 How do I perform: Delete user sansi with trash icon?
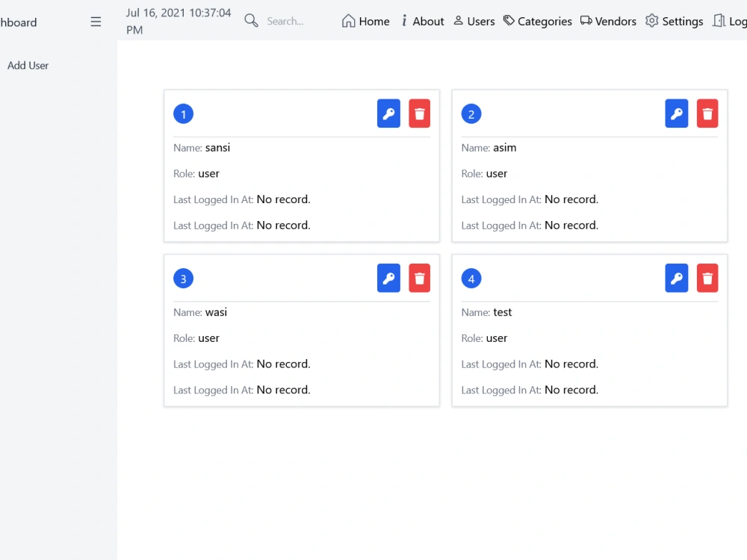(x=420, y=113)
